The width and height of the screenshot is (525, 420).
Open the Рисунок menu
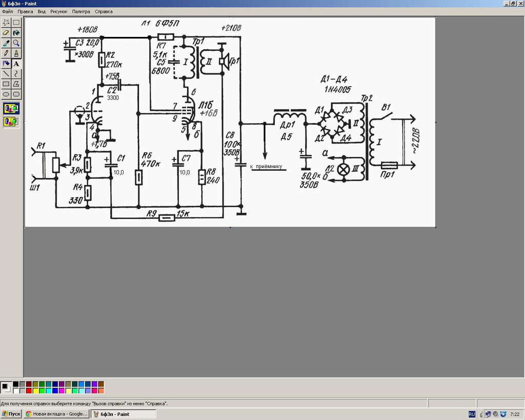(59, 11)
